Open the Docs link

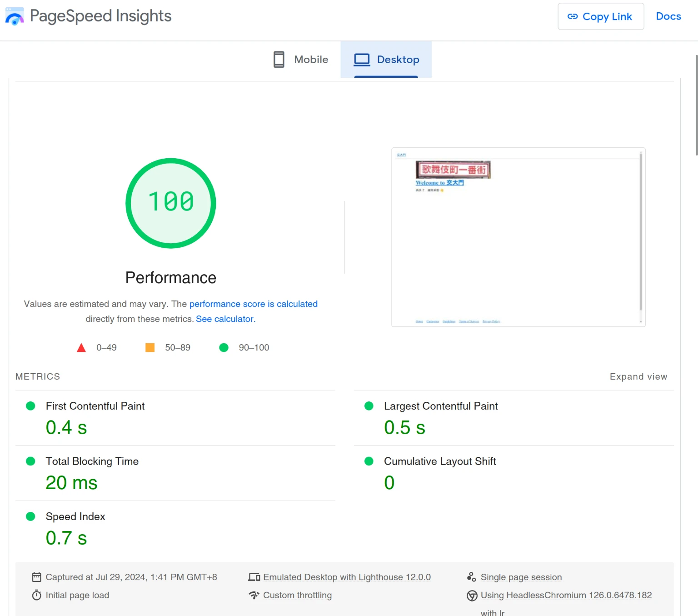pos(668,16)
